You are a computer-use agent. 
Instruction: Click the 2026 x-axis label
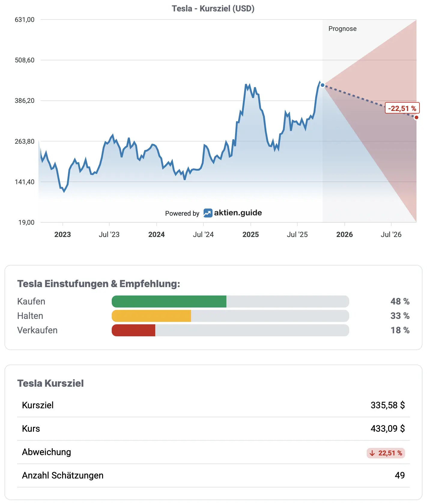(x=344, y=235)
